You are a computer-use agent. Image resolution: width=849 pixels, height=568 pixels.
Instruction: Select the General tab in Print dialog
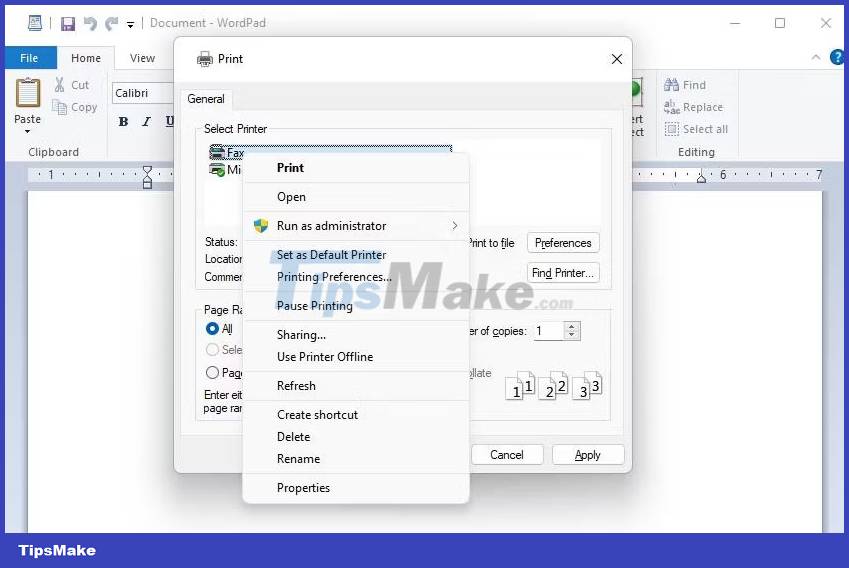[206, 99]
